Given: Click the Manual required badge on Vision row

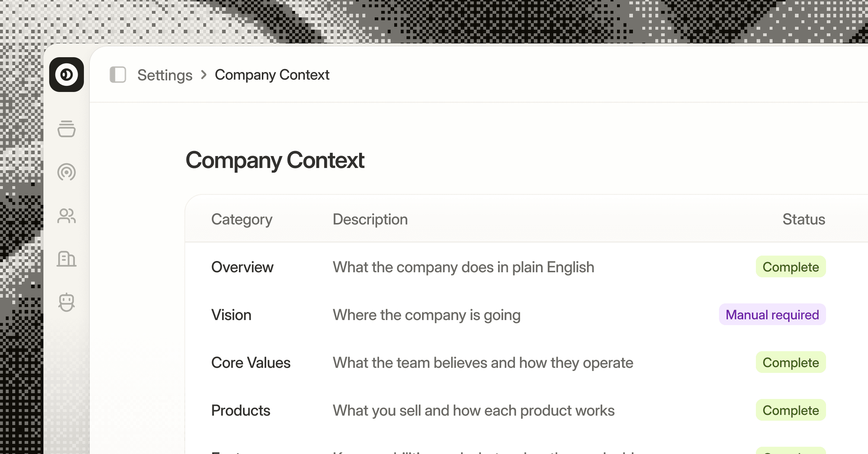Looking at the screenshot, I should (x=772, y=315).
